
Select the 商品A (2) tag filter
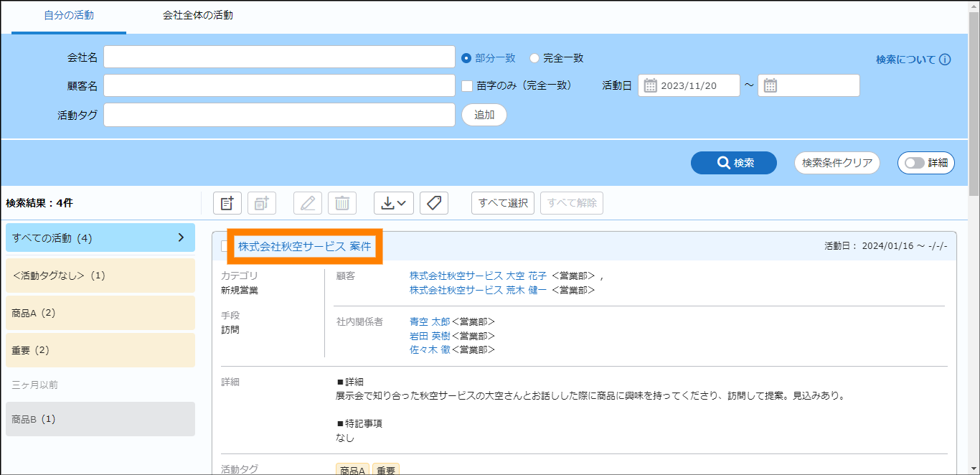tap(100, 313)
